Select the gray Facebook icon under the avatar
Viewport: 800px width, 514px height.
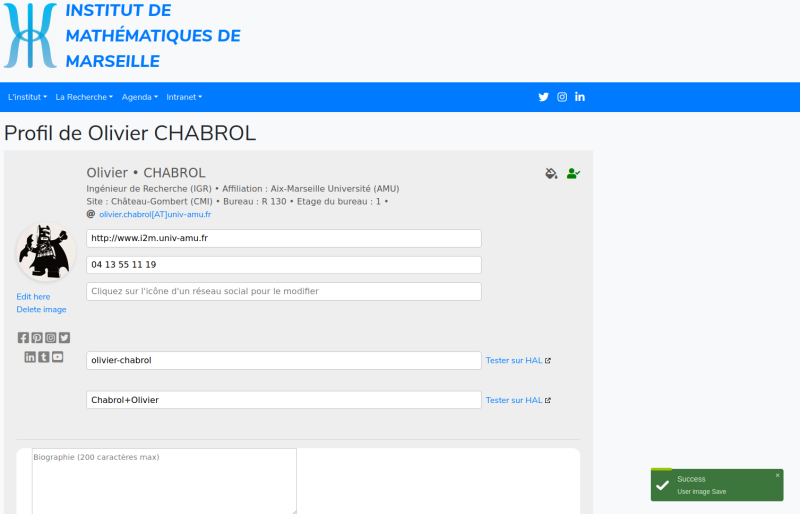tap(24, 338)
